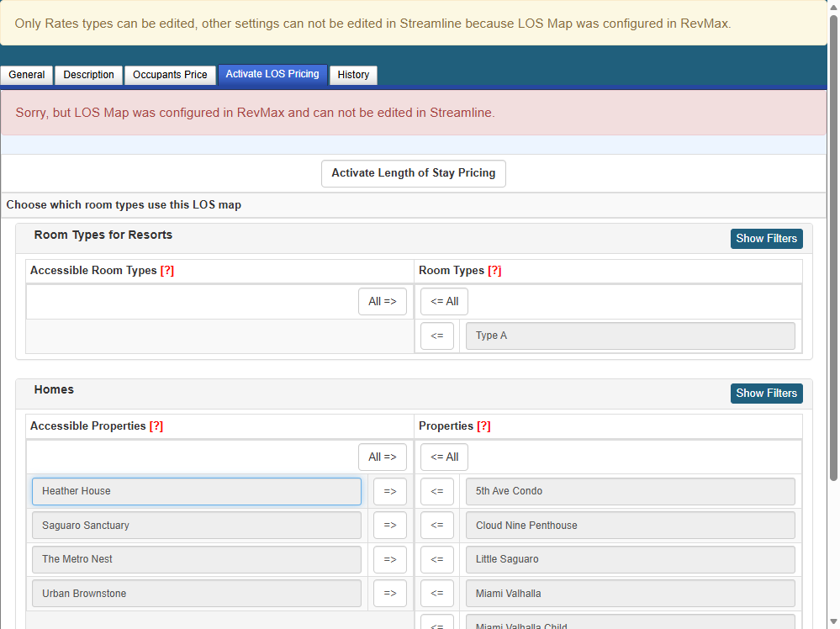Open help icon beside Accessible Properties
840x629 pixels.
[156, 426]
